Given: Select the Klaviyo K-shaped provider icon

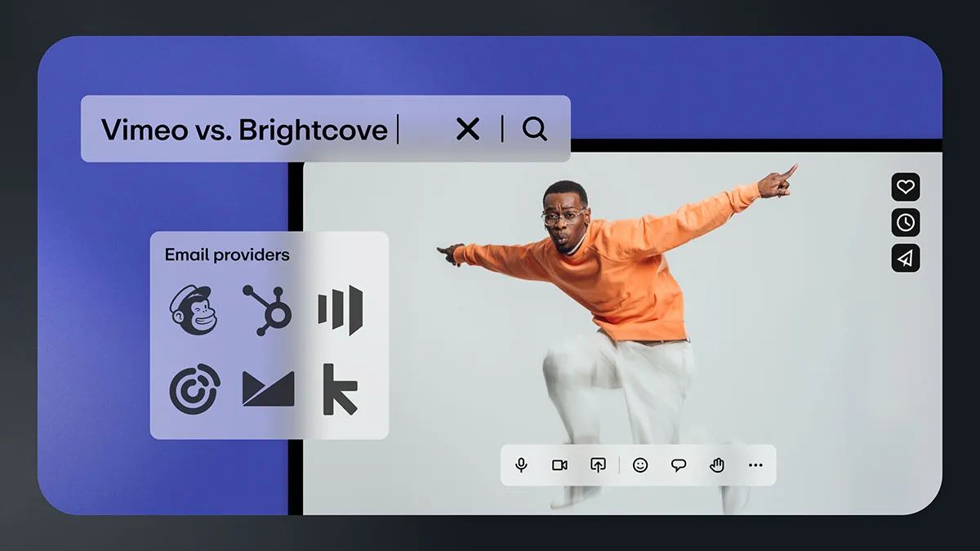Looking at the screenshot, I should click(x=340, y=389).
